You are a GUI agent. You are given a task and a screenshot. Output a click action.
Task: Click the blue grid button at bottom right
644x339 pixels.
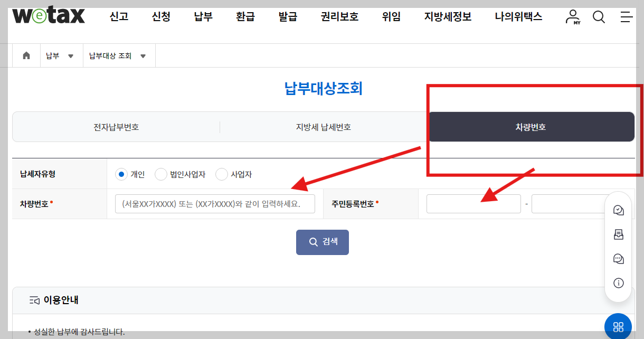click(x=618, y=326)
